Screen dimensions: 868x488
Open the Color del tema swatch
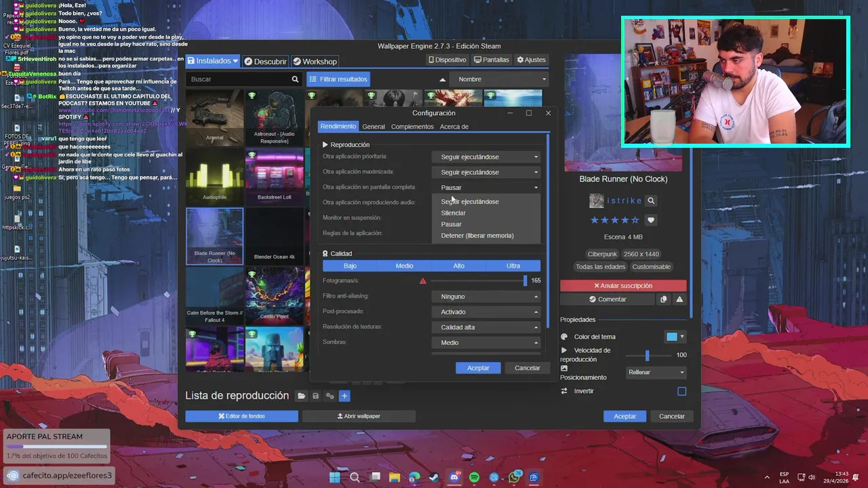(x=675, y=337)
